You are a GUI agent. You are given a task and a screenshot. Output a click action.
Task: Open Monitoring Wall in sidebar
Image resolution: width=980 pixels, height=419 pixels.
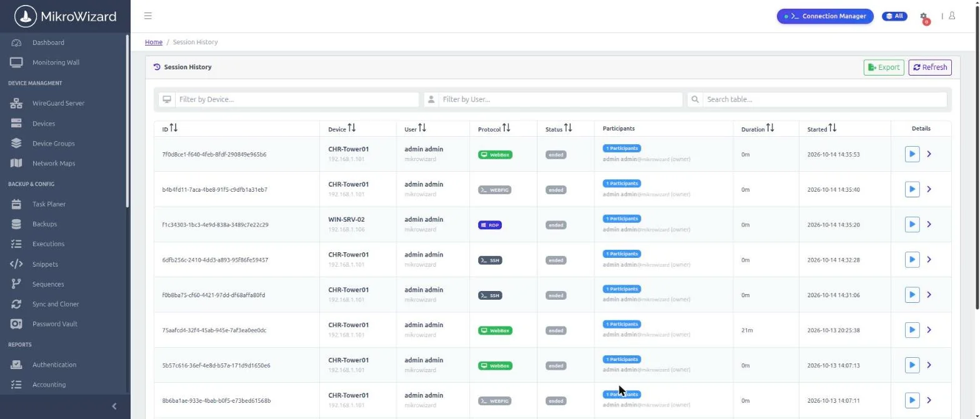[x=56, y=62]
